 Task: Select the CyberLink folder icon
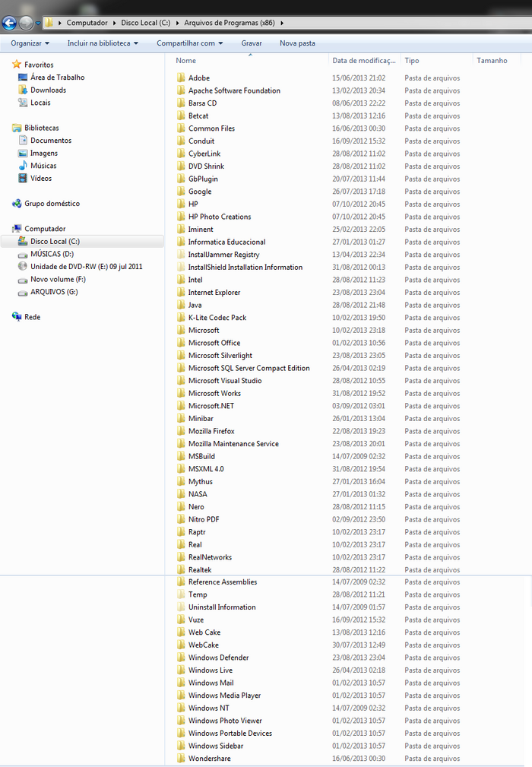181,154
